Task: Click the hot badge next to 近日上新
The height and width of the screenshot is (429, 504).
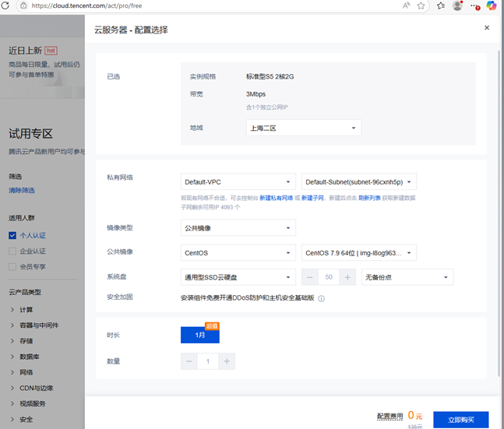Action: click(x=51, y=51)
